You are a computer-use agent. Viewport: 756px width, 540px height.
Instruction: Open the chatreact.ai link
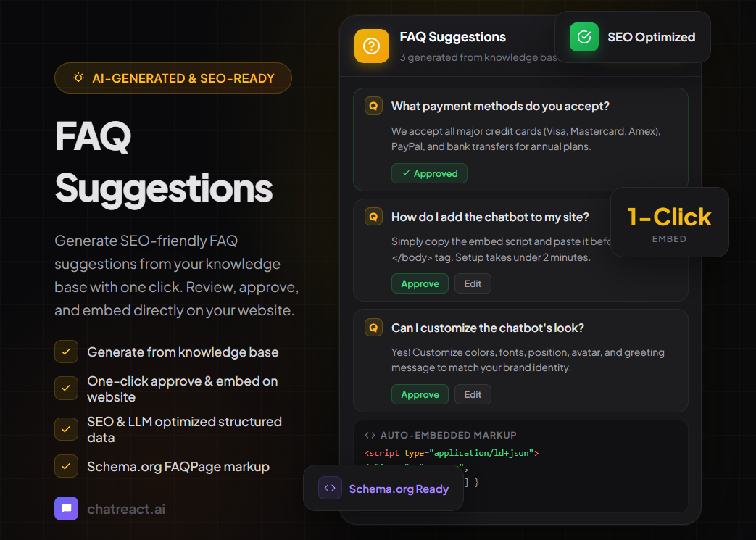[x=125, y=508]
